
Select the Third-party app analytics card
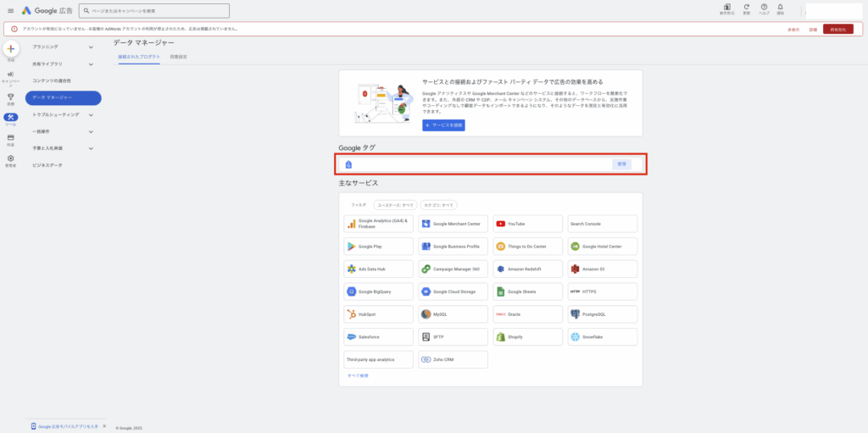378,359
